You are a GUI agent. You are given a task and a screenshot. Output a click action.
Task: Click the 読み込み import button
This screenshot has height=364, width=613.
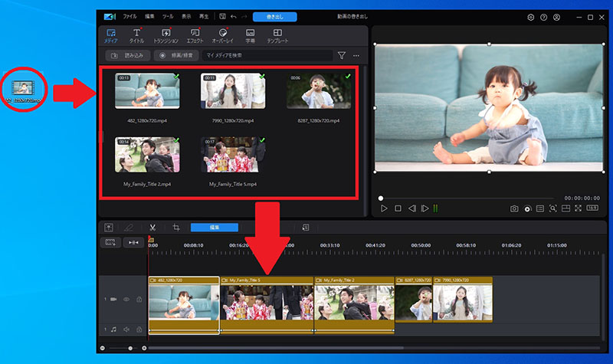pyautogui.click(x=127, y=55)
